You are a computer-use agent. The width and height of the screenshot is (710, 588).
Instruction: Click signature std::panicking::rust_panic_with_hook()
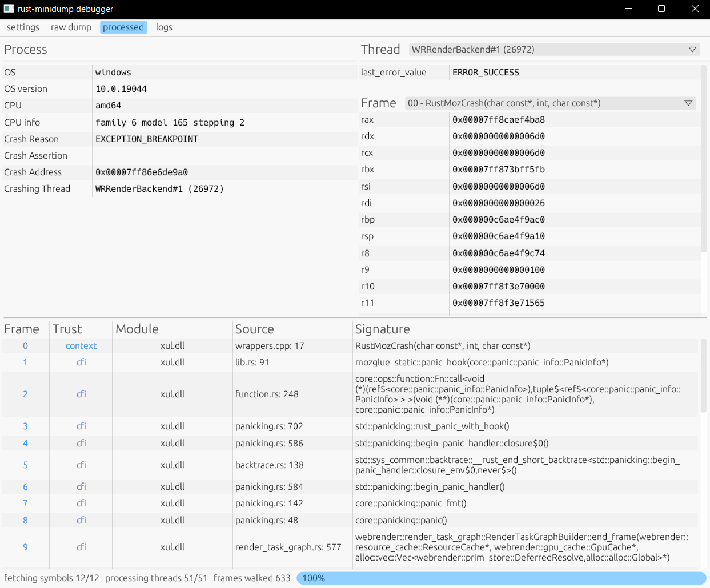432,426
